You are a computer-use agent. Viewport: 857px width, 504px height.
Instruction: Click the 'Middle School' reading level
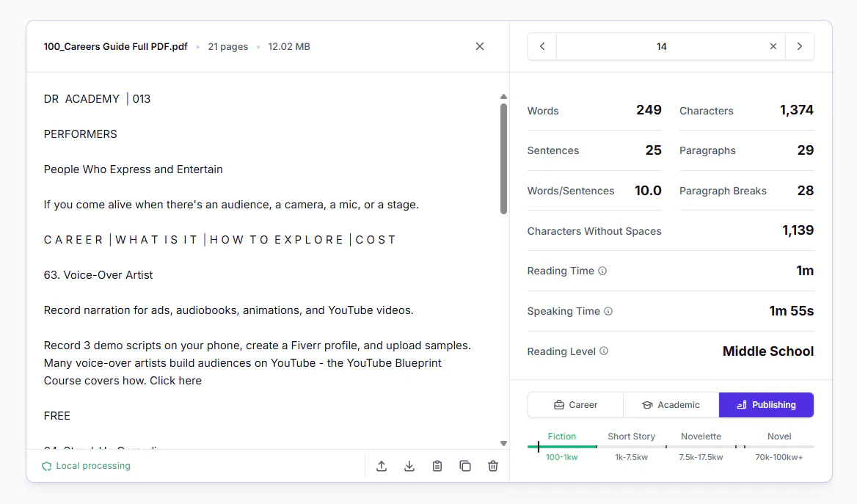click(768, 351)
